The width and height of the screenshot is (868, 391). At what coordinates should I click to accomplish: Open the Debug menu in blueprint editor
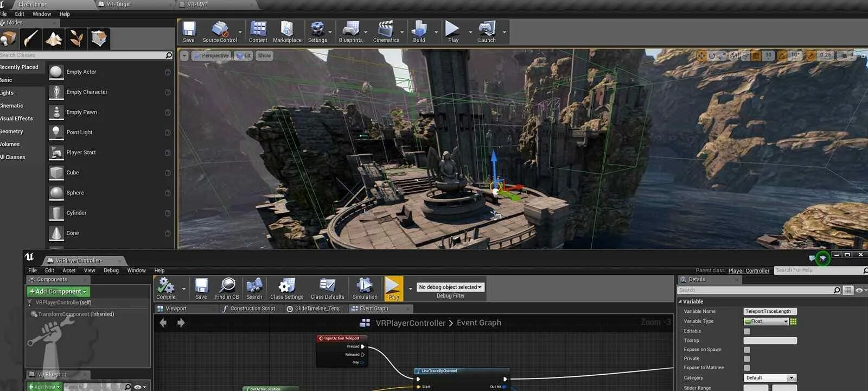point(111,270)
